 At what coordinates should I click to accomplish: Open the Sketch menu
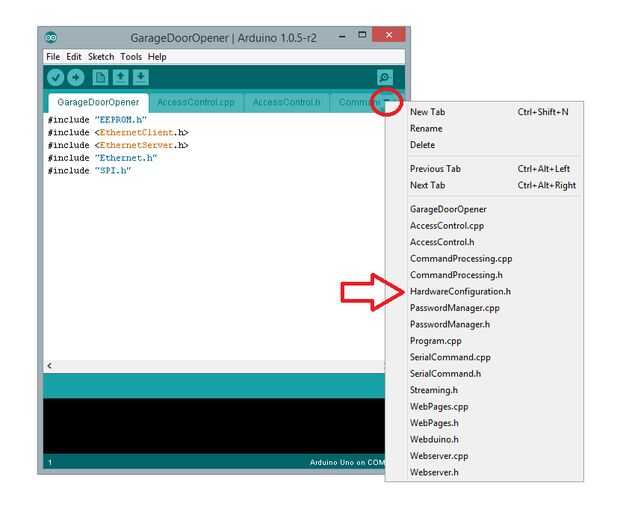101,57
